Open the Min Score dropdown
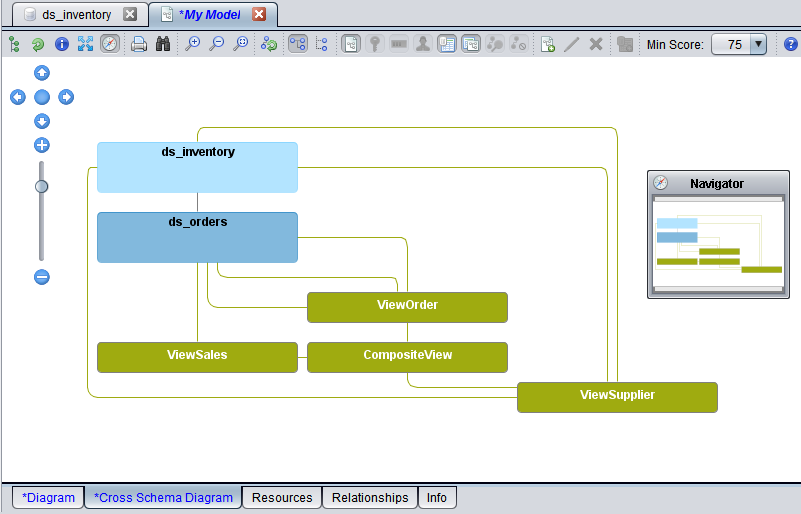The image size is (801, 514). tap(757, 44)
